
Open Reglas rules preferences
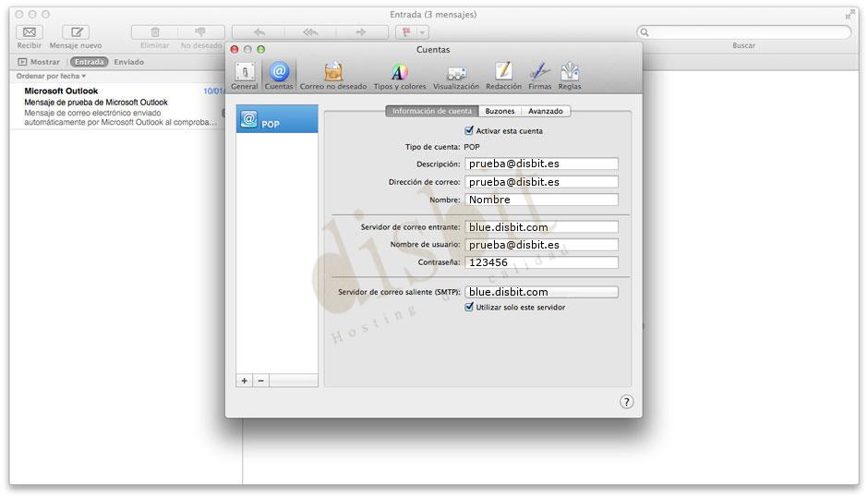(570, 73)
